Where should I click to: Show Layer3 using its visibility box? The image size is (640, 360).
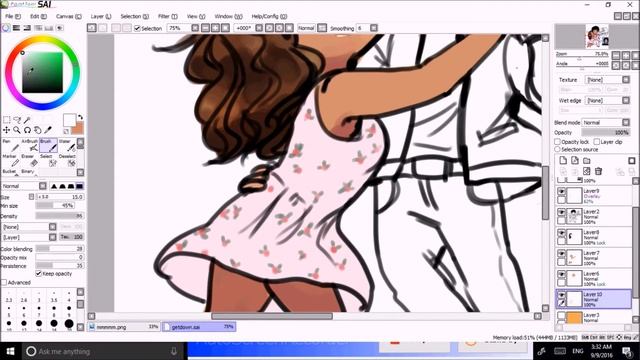click(x=562, y=315)
